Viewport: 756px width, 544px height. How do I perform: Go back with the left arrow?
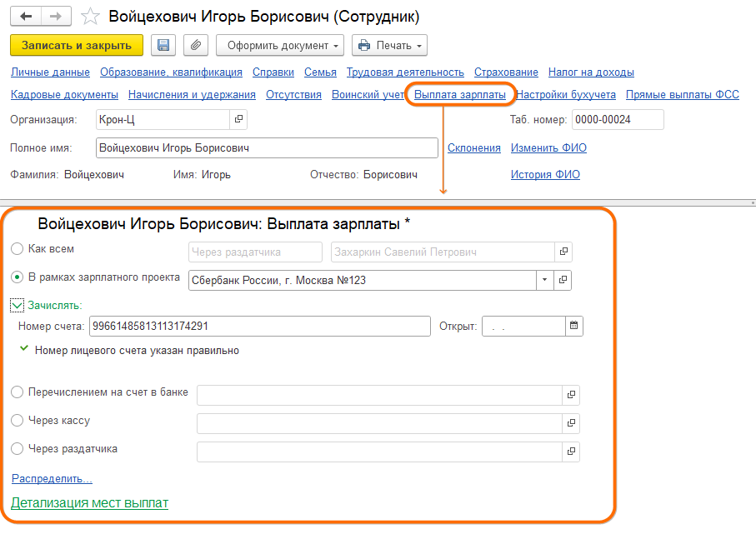tap(27, 17)
